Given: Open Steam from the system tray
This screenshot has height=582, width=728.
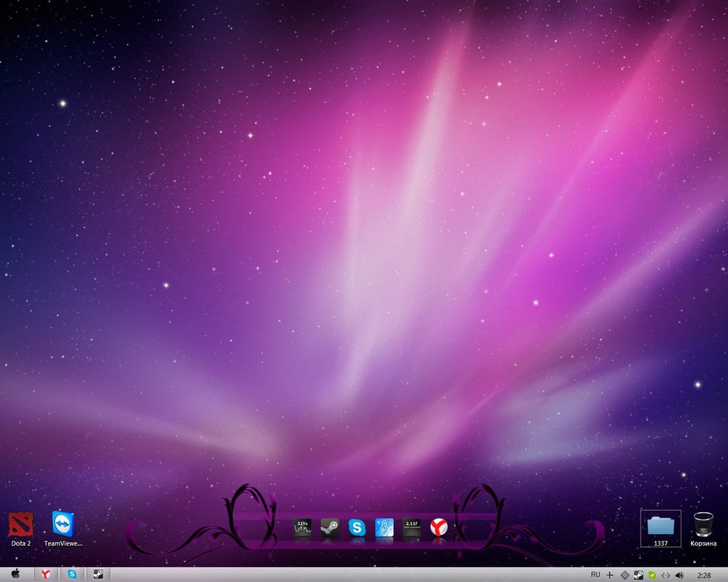Looking at the screenshot, I should click(x=638, y=575).
